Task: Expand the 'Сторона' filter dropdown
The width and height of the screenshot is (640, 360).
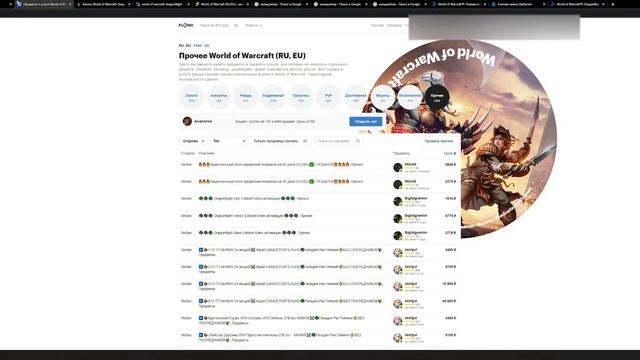Action: click(193, 141)
